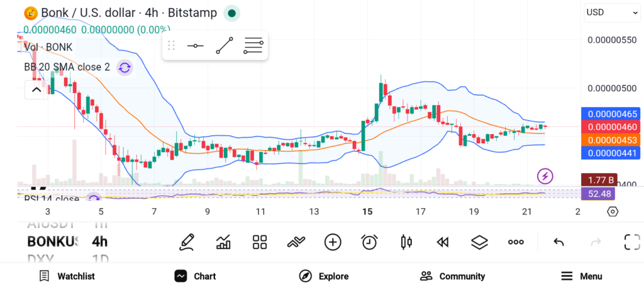Open the zigzag line tool icon
644x290 pixels.
click(x=296, y=242)
